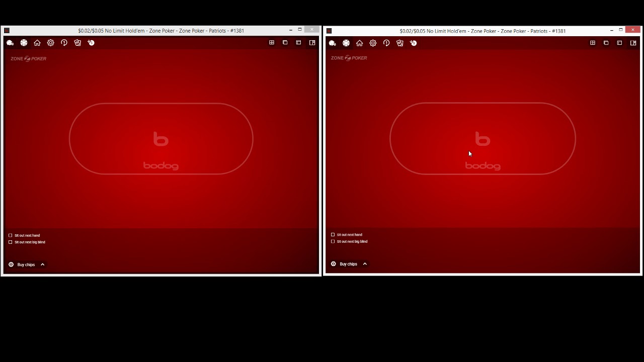Click the hand history clock icon in left window
This screenshot has height=362, width=644.
(x=64, y=43)
